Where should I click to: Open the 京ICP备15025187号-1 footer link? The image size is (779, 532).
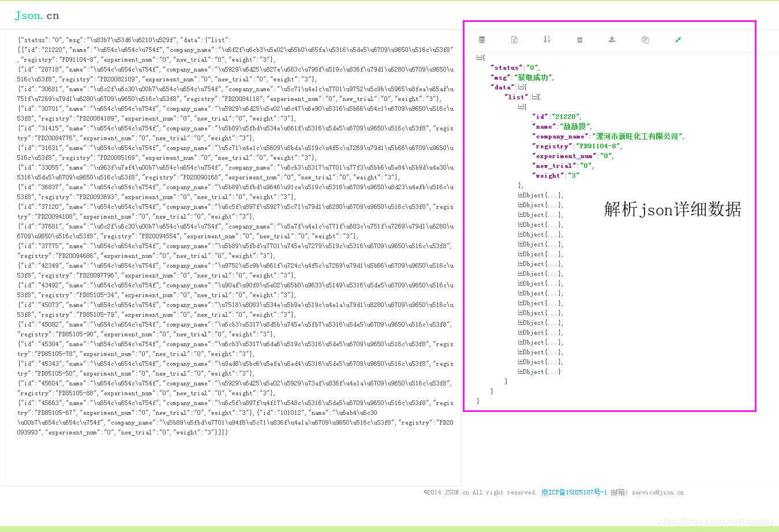point(574,492)
